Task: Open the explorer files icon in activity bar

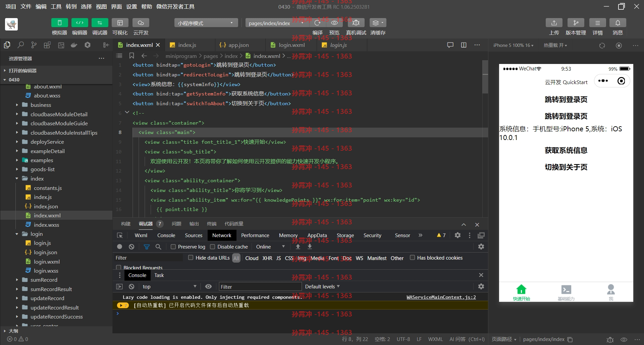Action: coord(7,45)
